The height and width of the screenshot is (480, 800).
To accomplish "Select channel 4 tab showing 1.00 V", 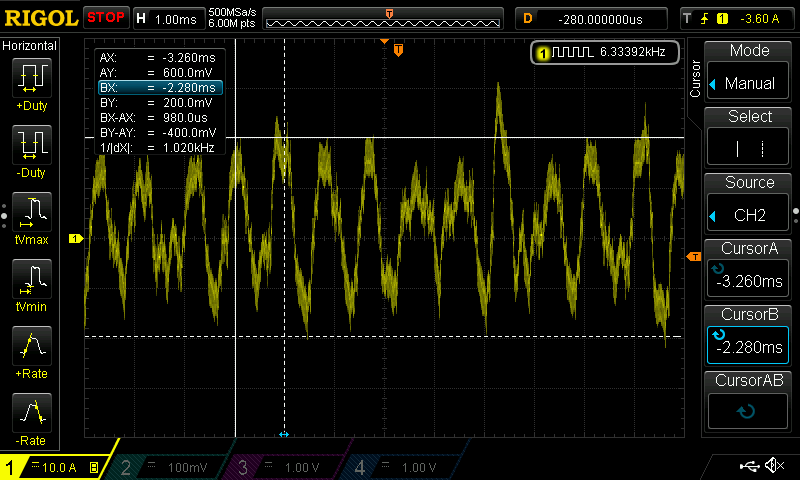I will pyautogui.click(x=399, y=467).
